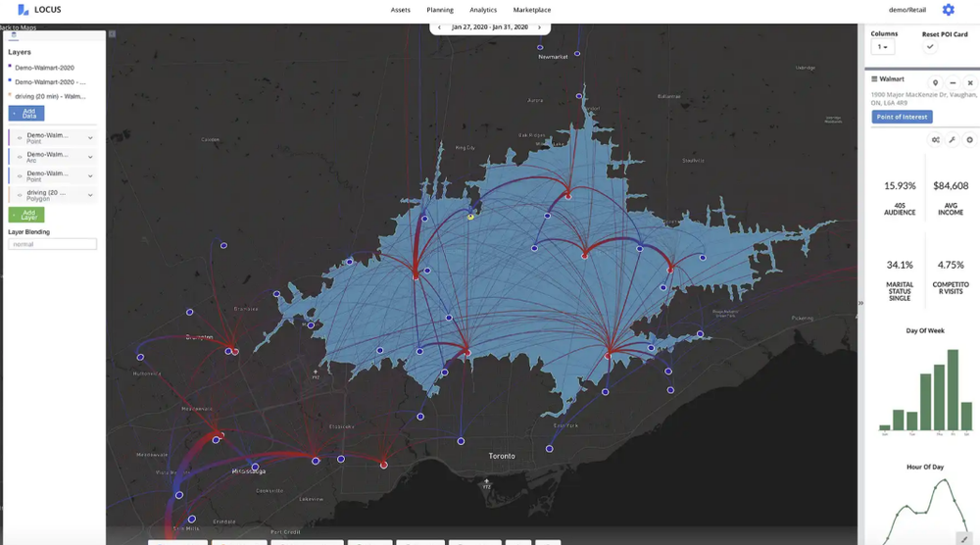Open the settings gear in top bar

tap(948, 10)
